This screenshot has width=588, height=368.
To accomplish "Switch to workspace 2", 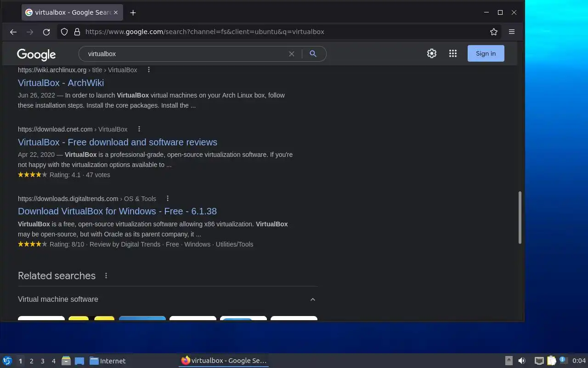I will pos(31,361).
